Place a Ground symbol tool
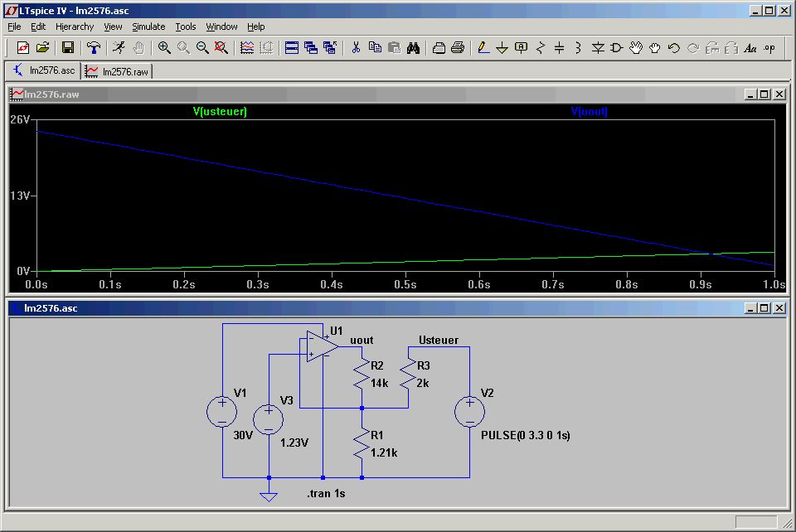The height and width of the screenshot is (532, 796). point(502,48)
